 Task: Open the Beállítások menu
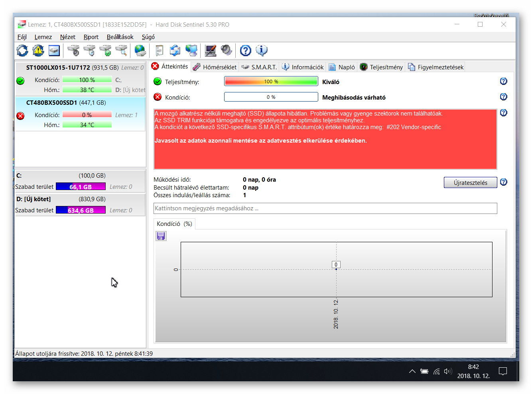pos(120,37)
